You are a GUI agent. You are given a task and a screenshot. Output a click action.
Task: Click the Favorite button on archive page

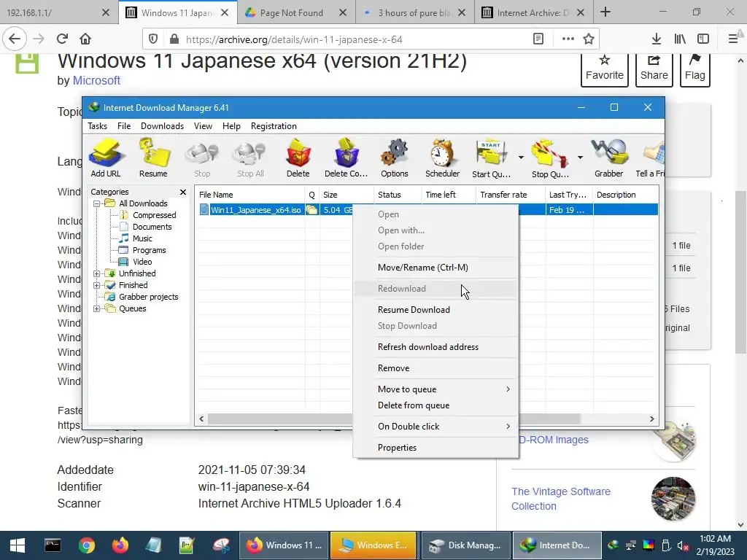click(605, 69)
